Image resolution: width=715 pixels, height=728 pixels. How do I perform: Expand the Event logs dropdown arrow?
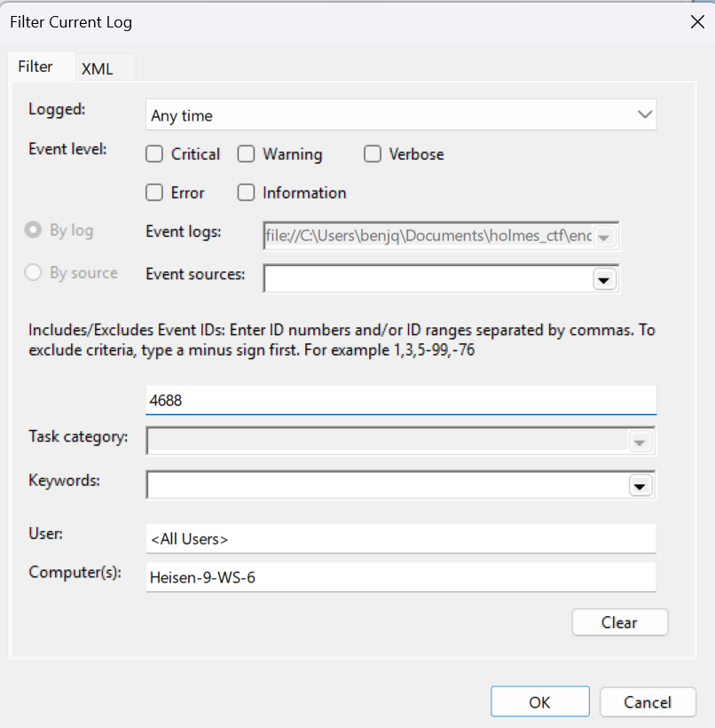(604, 237)
